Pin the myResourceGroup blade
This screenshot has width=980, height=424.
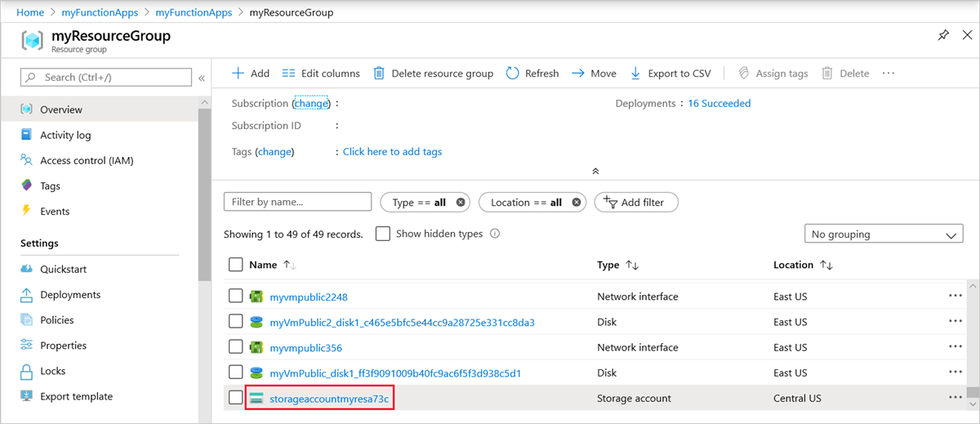pyautogui.click(x=943, y=37)
